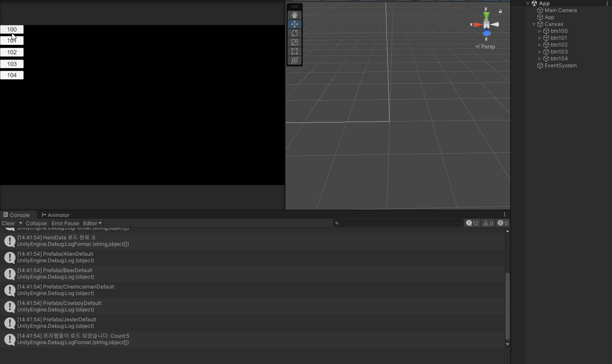
Task: Switch to the Animator tab
Action: pyautogui.click(x=55, y=215)
